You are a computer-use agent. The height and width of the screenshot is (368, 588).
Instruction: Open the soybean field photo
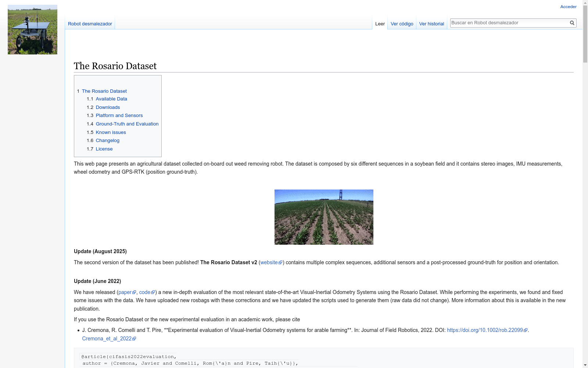[x=324, y=217]
